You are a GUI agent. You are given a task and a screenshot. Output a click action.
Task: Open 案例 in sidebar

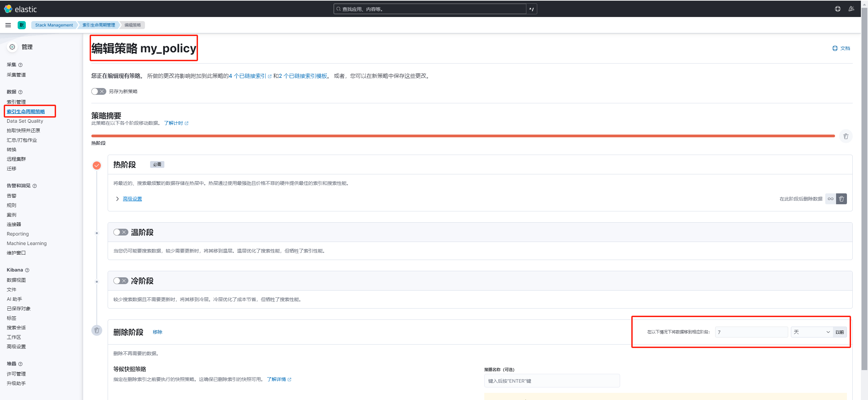coord(12,215)
